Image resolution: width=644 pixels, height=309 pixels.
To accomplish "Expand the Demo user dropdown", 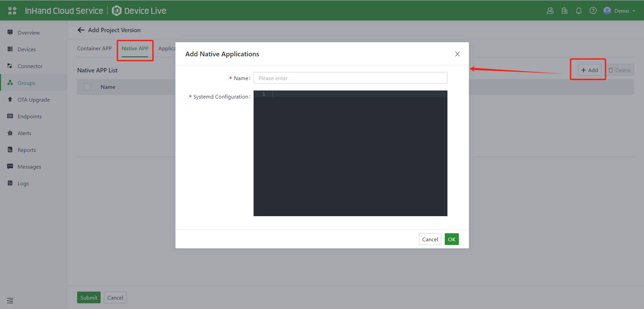I will click(x=620, y=11).
